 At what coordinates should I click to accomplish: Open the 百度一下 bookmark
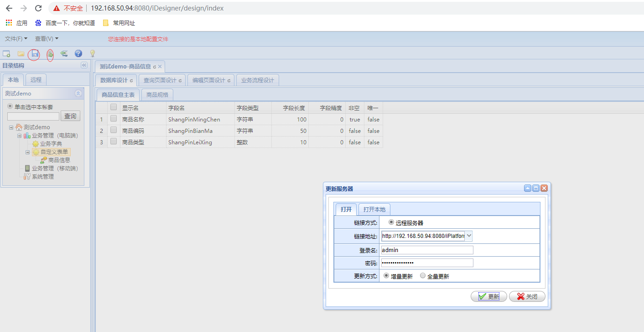[65, 23]
